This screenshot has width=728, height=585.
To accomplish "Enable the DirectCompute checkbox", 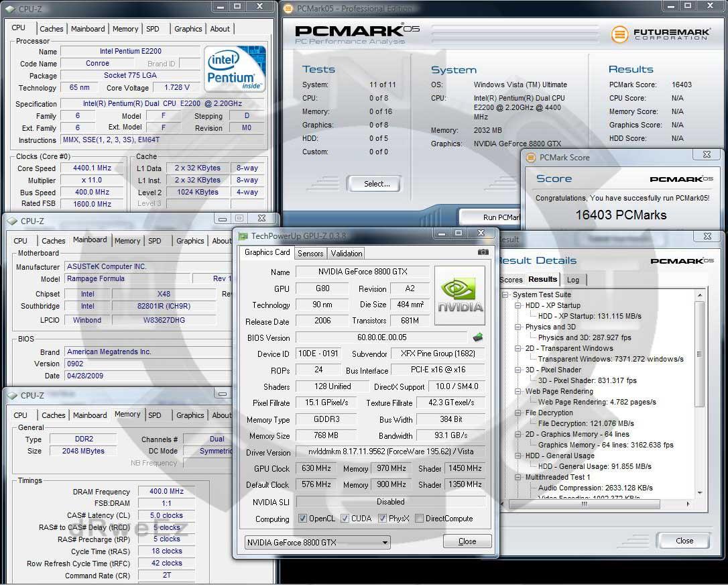I will pyautogui.click(x=419, y=518).
